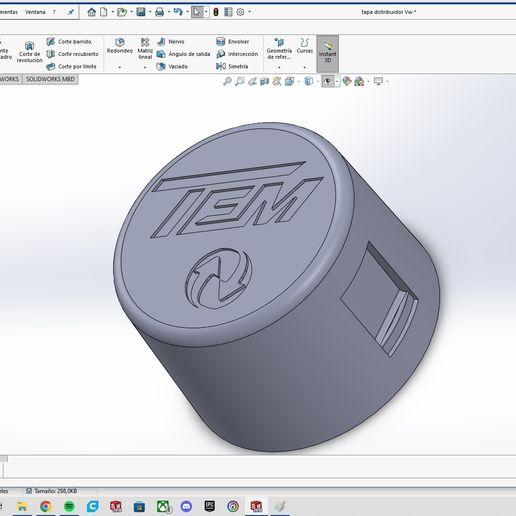
Task: Toggle the Hide/Show Items eye button
Action: click(x=328, y=81)
